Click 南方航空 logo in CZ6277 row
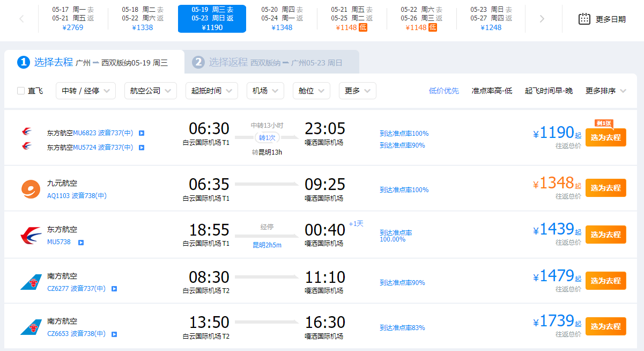The height and width of the screenshot is (351, 644). click(x=31, y=282)
